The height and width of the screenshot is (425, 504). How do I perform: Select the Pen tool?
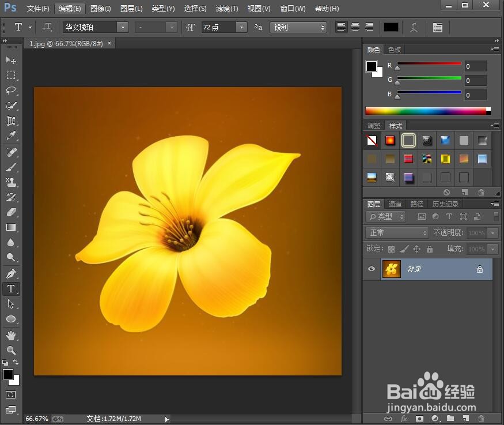click(x=11, y=274)
